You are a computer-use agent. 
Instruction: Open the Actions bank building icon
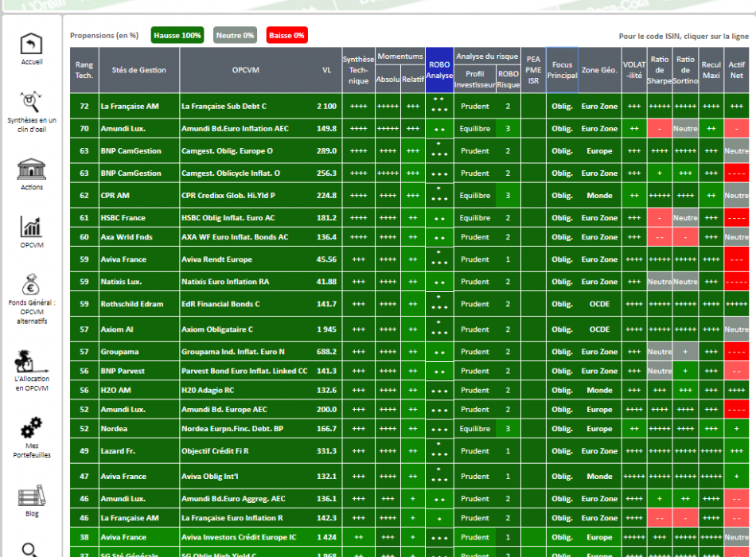pos(31,169)
